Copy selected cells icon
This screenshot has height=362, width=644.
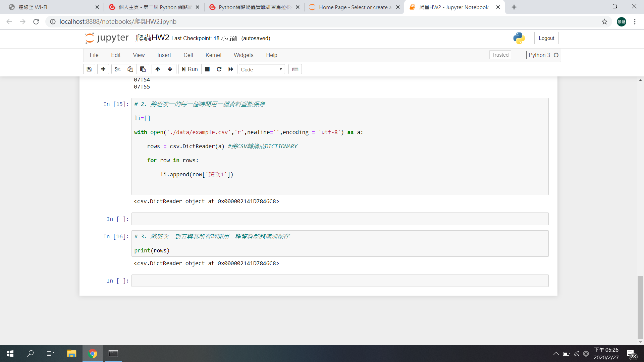pos(130,69)
